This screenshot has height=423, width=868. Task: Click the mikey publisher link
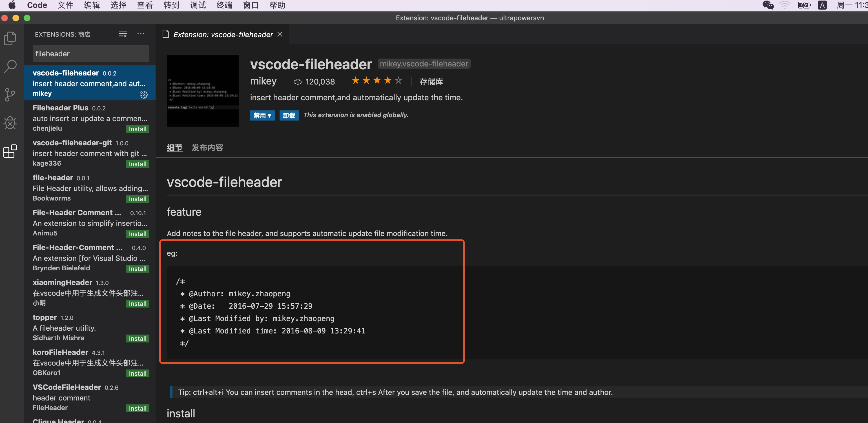pyautogui.click(x=263, y=81)
